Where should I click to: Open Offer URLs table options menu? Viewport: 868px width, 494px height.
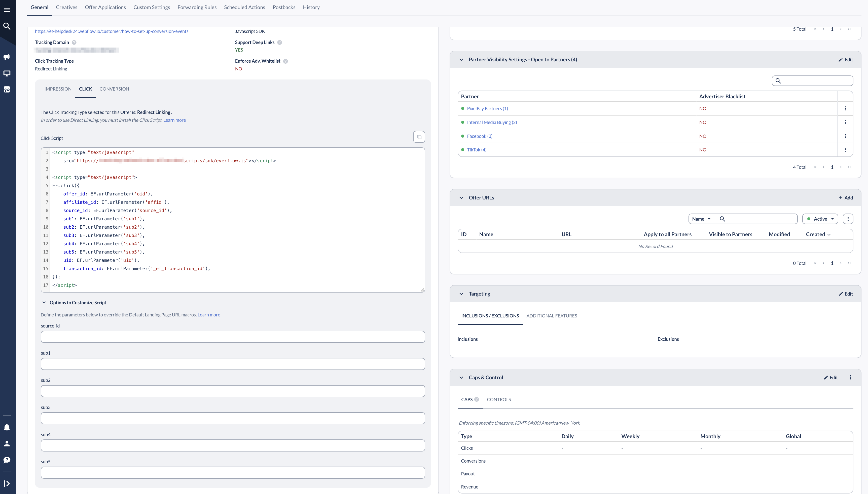pyautogui.click(x=848, y=219)
